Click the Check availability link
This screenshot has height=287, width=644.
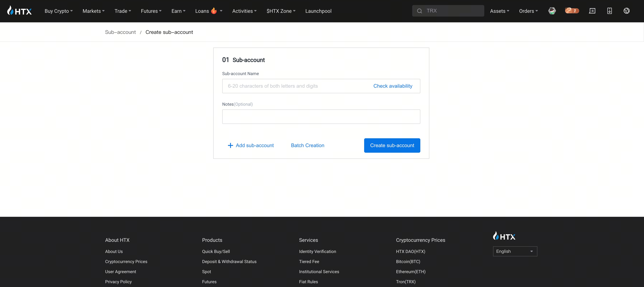point(392,86)
